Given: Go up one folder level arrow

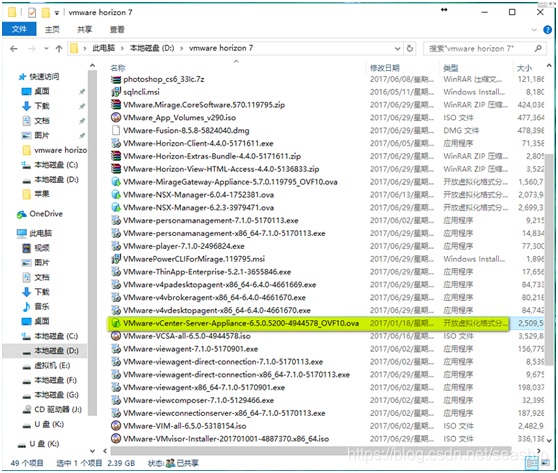Looking at the screenshot, I should (59, 48).
